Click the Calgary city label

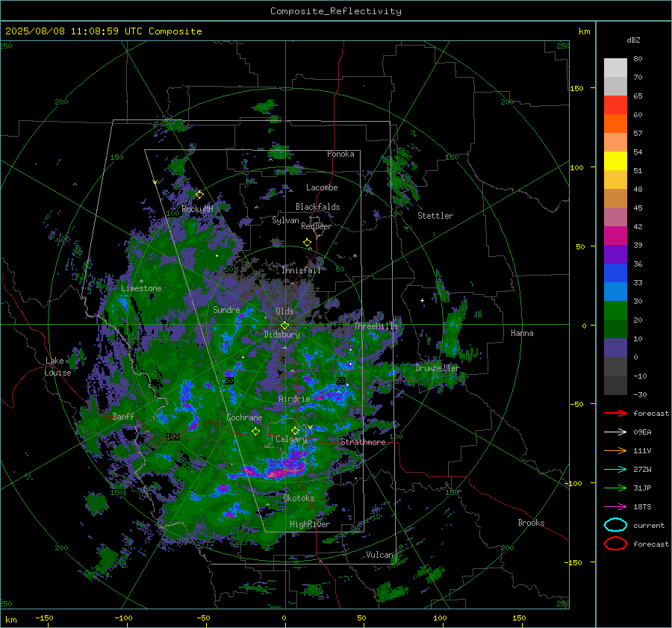(x=291, y=439)
